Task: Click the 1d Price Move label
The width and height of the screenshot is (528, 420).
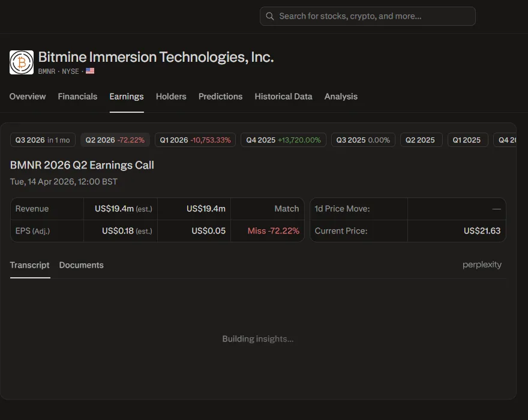Action: [342, 209]
